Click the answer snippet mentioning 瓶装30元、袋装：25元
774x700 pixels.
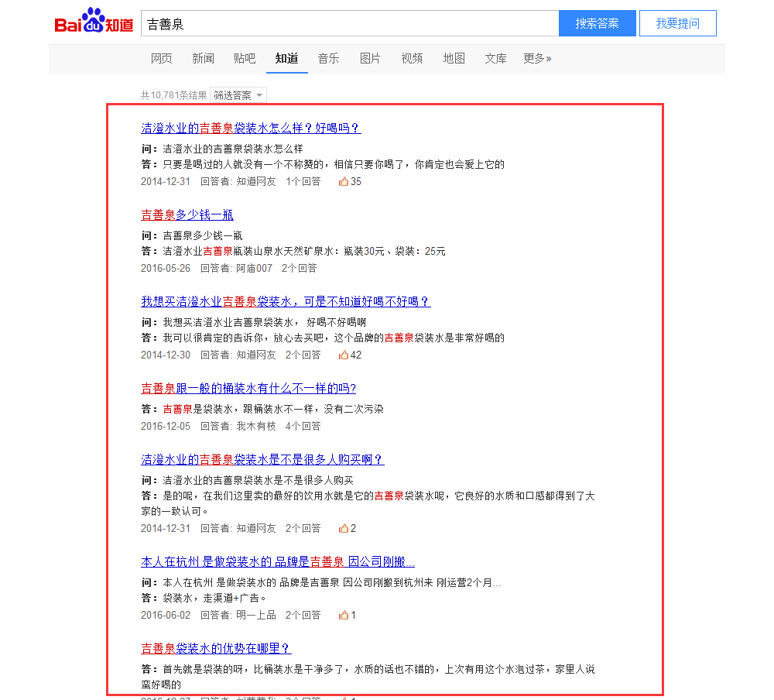coord(304,252)
